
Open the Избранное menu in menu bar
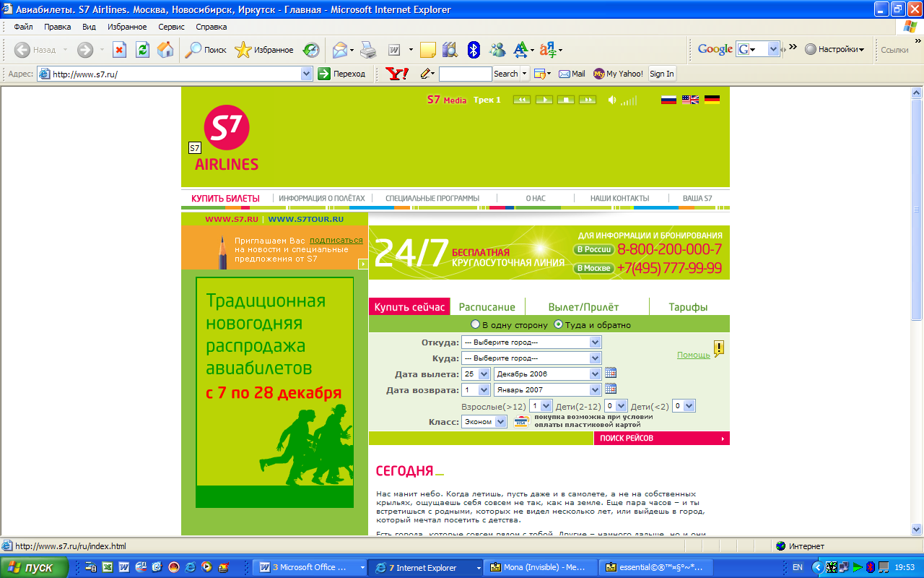[127, 27]
